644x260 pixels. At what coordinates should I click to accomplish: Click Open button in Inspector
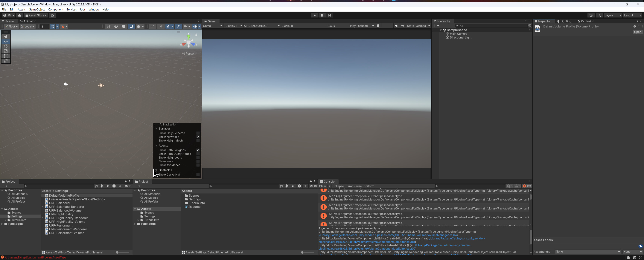[x=637, y=32]
